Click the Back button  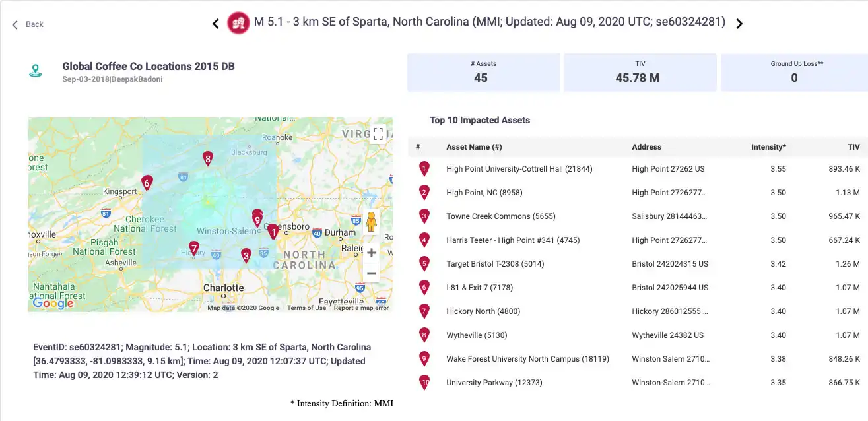pyautogui.click(x=28, y=24)
